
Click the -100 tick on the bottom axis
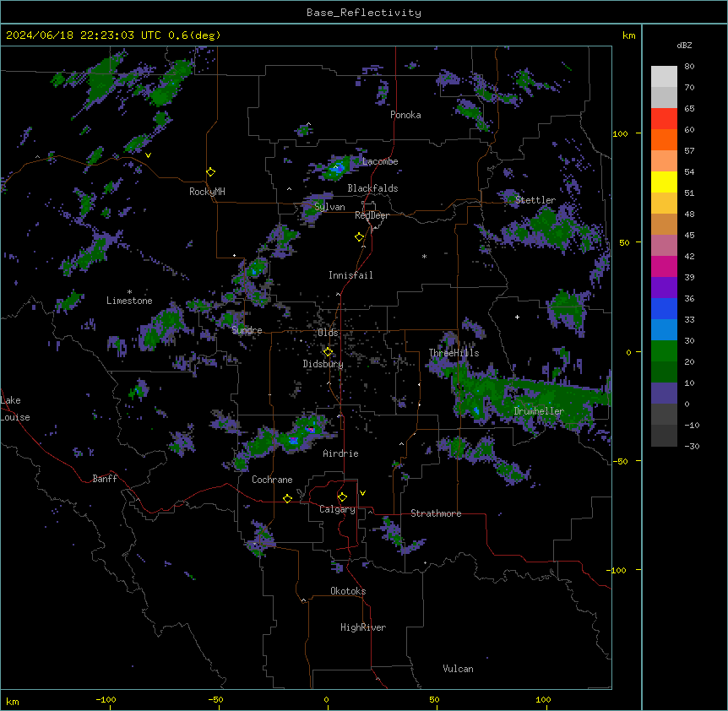coord(106,699)
